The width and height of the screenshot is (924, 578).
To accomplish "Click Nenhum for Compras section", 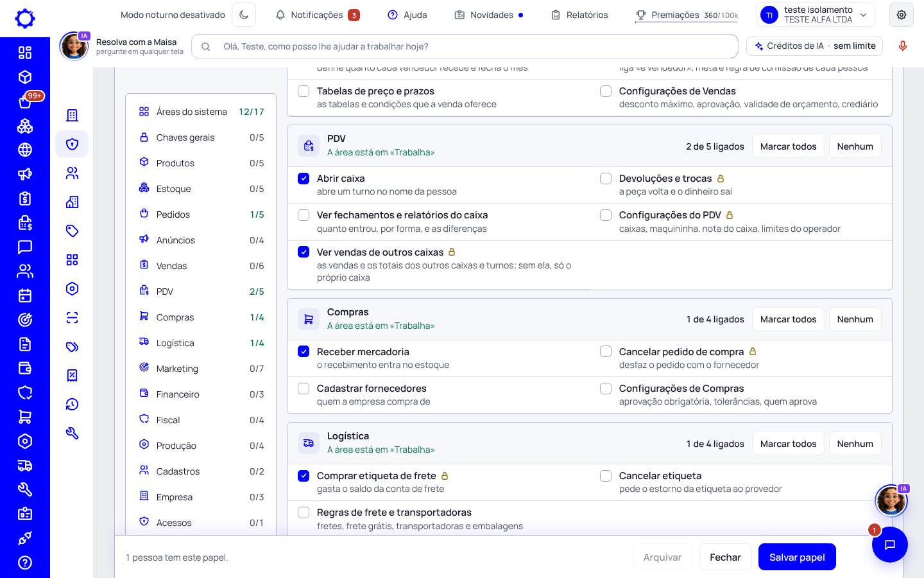I will [855, 319].
